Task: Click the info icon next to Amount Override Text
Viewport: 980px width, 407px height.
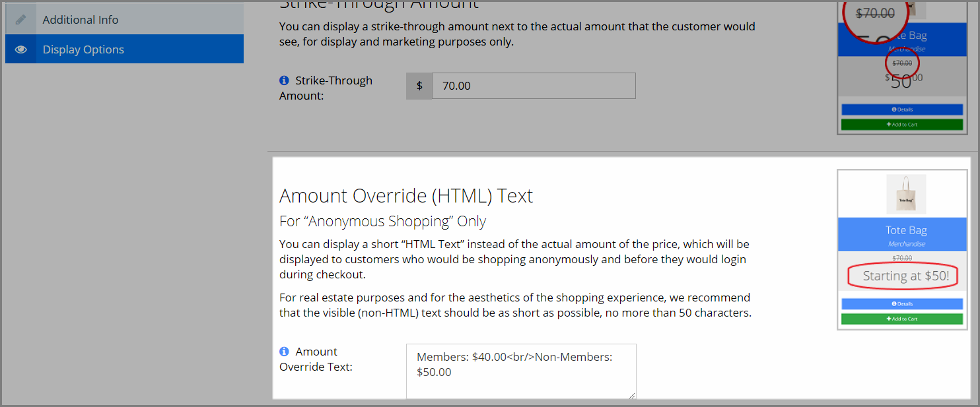Action: [284, 352]
